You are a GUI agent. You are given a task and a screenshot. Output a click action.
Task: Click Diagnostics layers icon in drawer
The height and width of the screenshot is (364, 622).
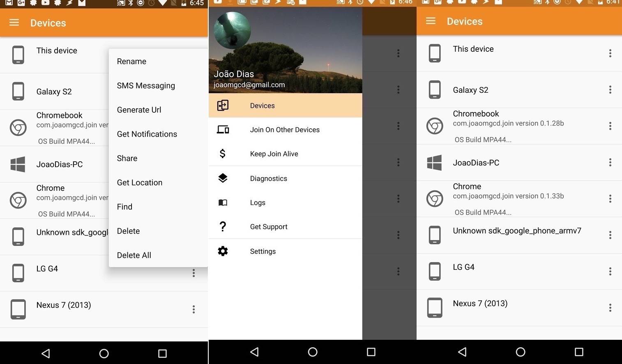click(223, 178)
